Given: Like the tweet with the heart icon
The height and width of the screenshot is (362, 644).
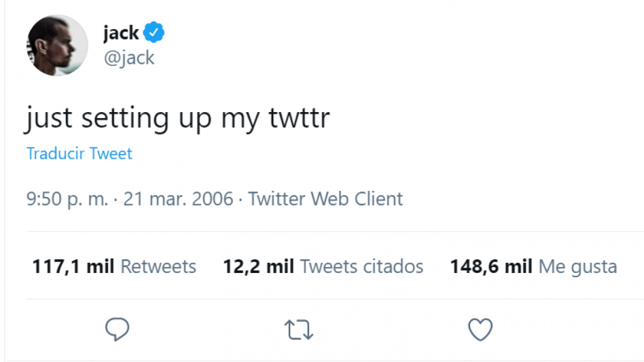Looking at the screenshot, I should point(480,330).
